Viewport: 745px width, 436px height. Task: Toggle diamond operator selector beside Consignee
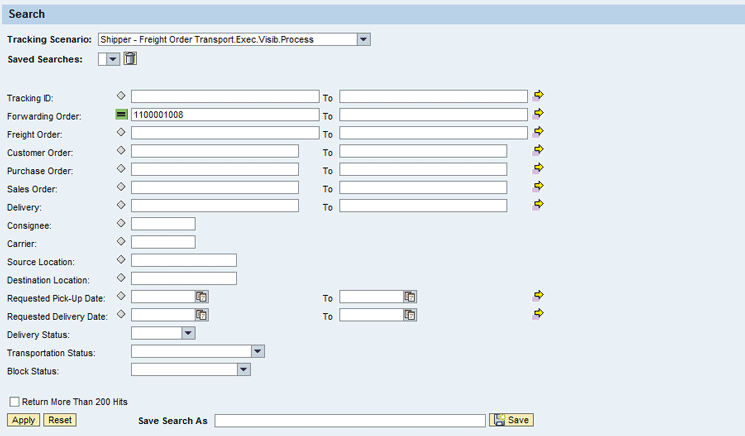pos(121,223)
